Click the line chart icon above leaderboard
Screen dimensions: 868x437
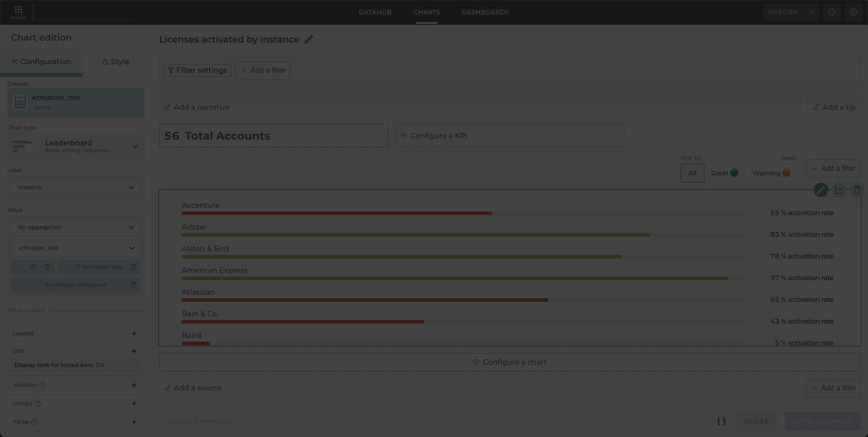pyautogui.click(x=839, y=190)
